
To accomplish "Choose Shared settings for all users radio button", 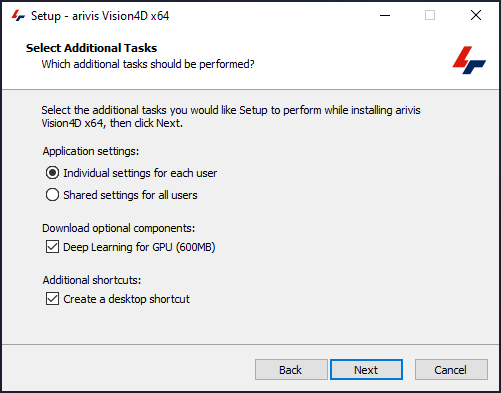I will click(52, 195).
